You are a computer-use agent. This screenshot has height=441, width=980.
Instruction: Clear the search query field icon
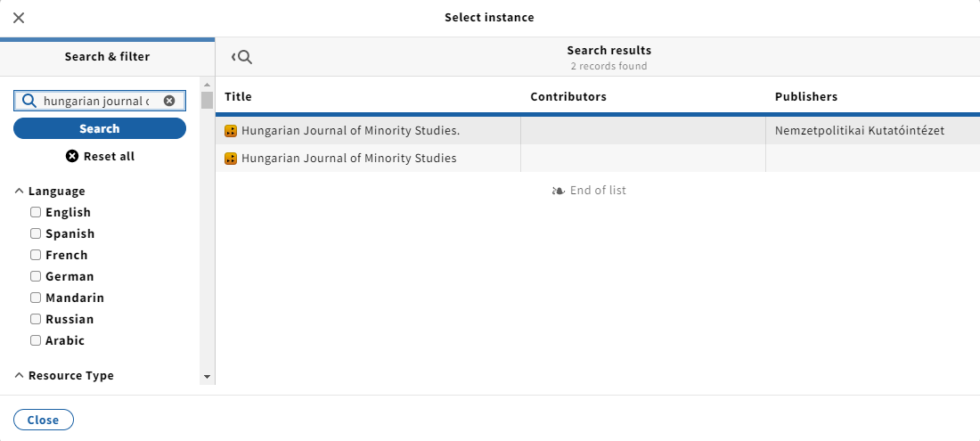click(x=169, y=101)
